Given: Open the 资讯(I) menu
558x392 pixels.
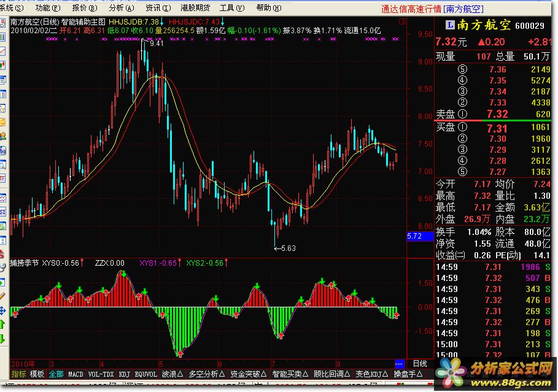Looking at the screenshot, I should (158, 8).
